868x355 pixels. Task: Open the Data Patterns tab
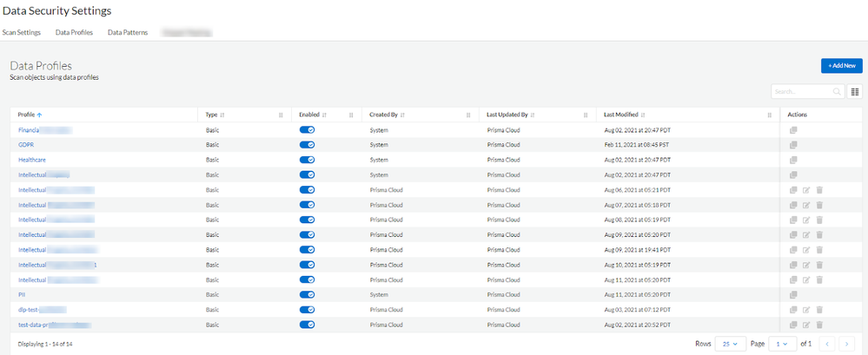128,32
